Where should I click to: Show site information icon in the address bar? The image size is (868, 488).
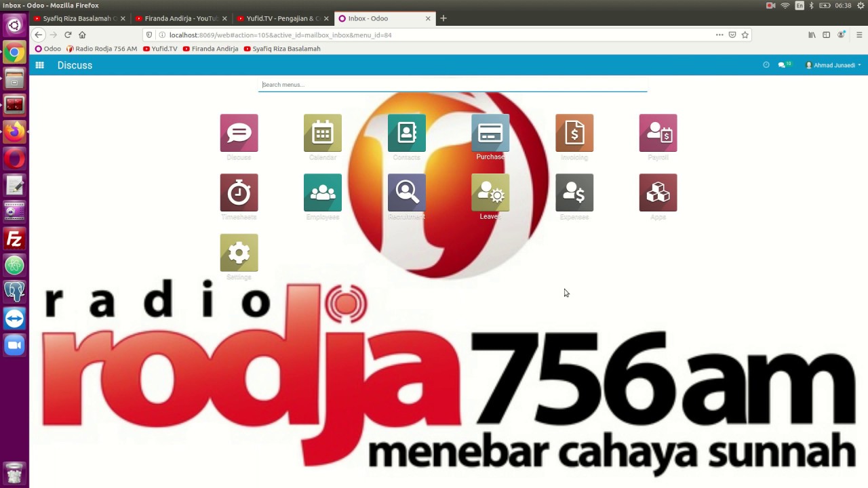(x=162, y=35)
